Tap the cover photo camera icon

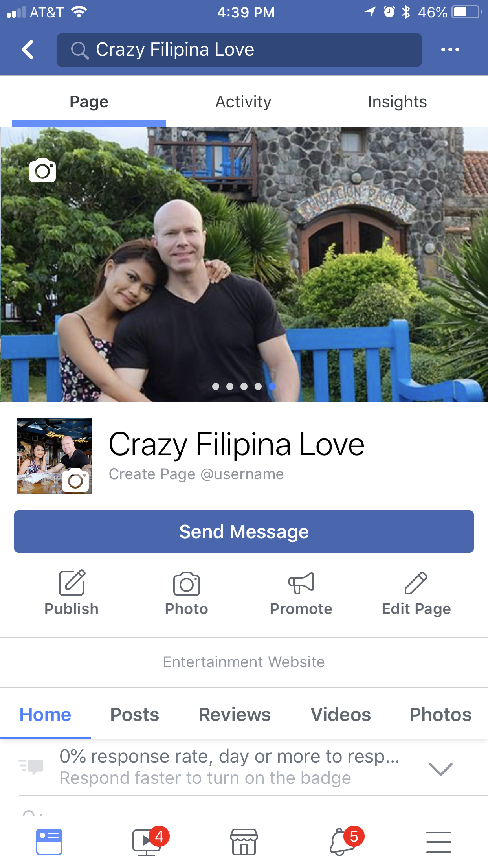pos(42,170)
